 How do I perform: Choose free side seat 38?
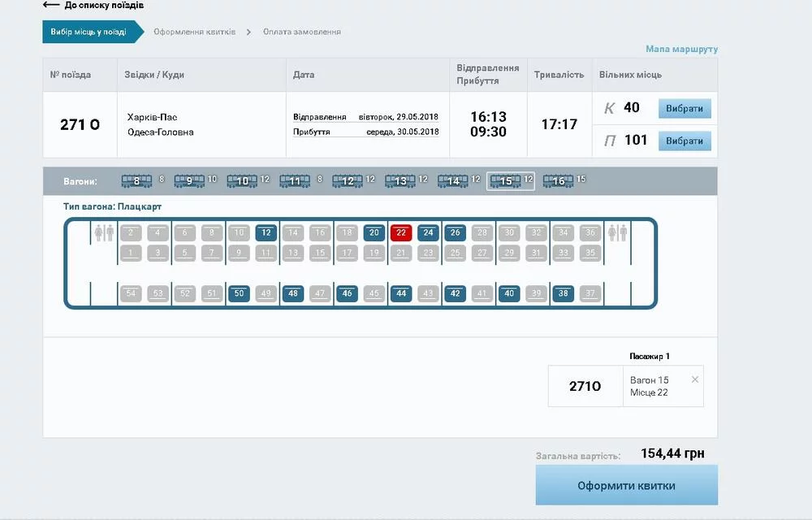[564, 293]
